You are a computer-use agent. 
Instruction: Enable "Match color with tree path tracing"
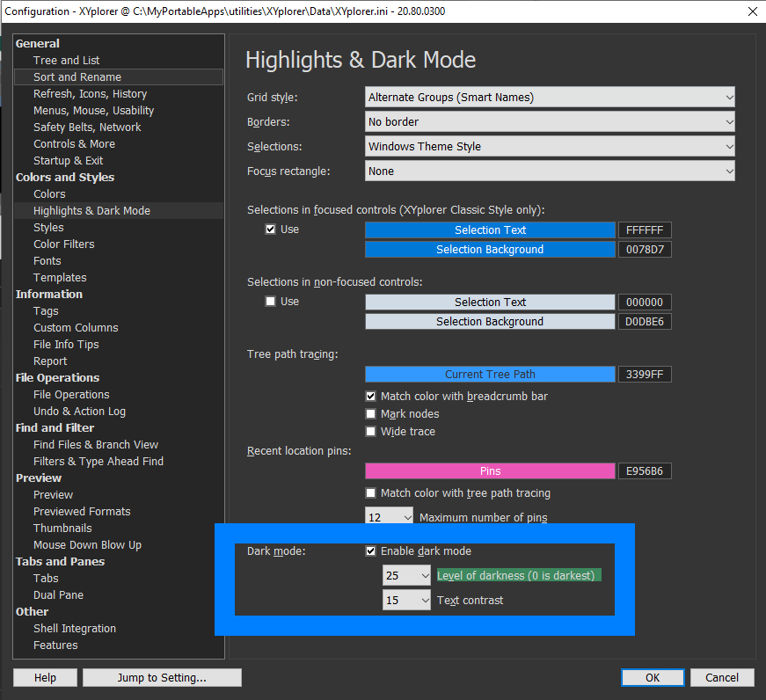pos(371,492)
